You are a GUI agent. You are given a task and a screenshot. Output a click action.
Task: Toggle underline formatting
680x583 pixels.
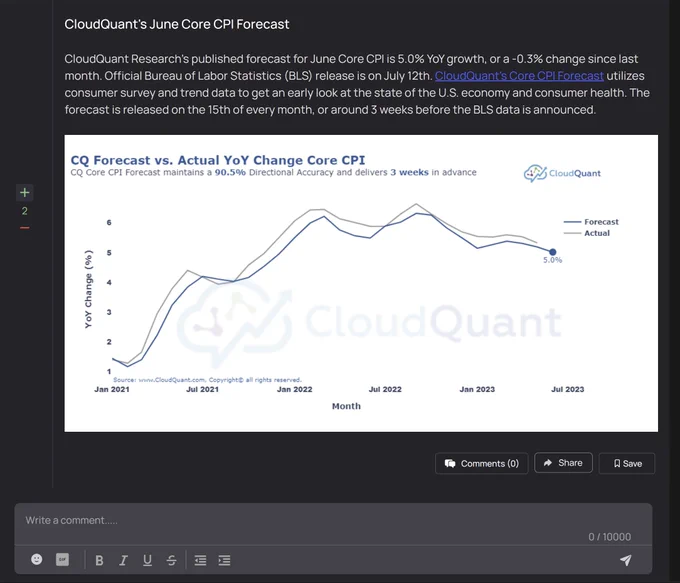coord(147,560)
